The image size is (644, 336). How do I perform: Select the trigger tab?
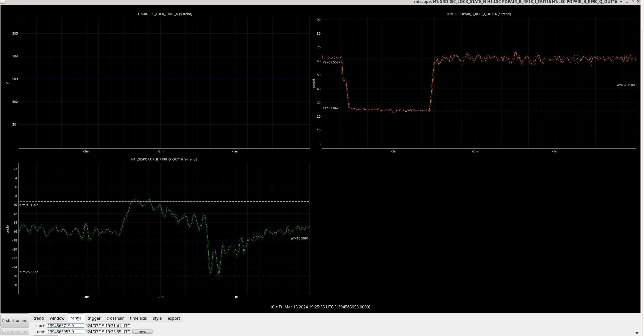(x=94, y=318)
